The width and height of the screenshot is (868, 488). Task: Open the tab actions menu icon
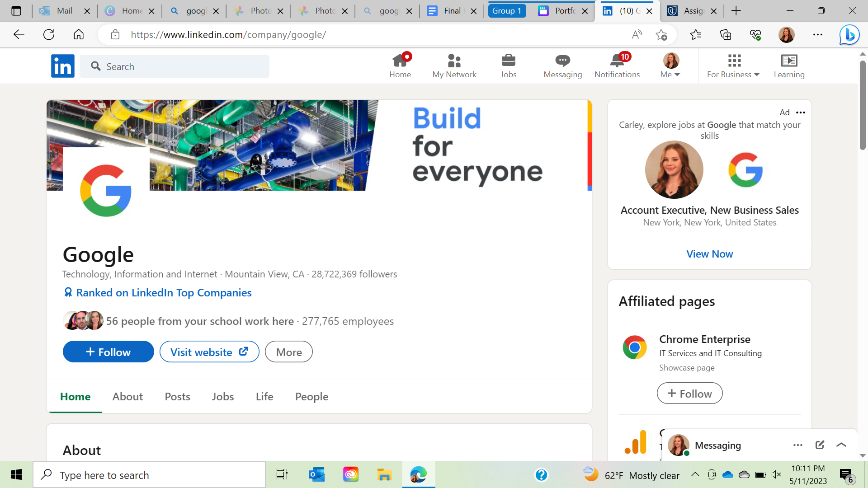pyautogui.click(x=16, y=11)
